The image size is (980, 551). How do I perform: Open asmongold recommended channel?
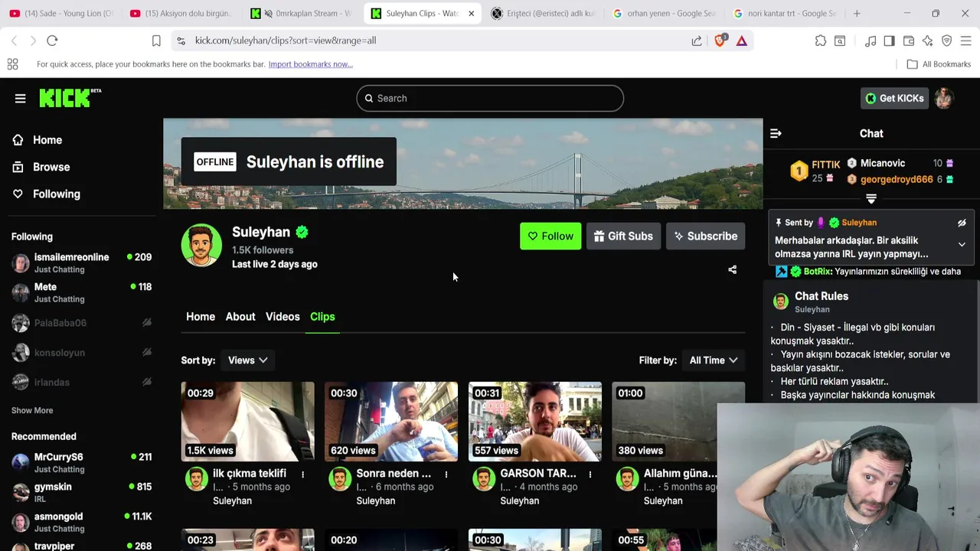(x=81, y=522)
